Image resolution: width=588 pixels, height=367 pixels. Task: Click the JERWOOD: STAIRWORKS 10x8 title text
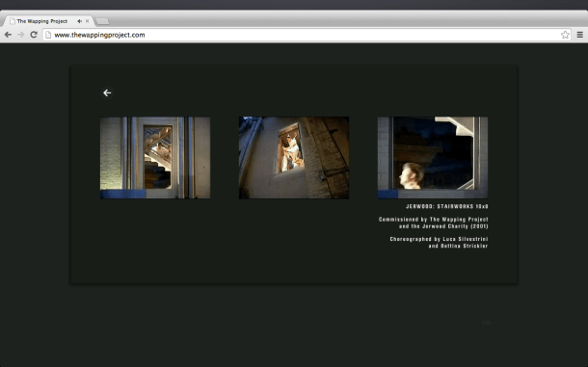447,206
